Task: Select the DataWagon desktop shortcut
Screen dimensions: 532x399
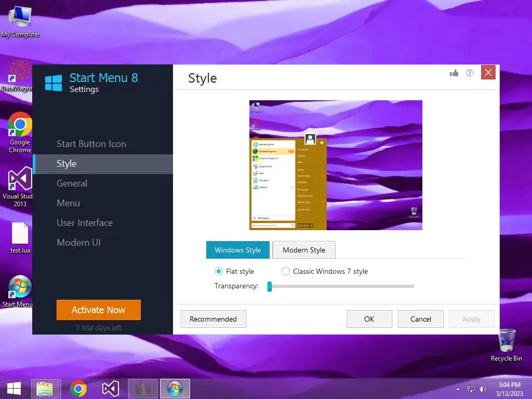Action: [16, 76]
